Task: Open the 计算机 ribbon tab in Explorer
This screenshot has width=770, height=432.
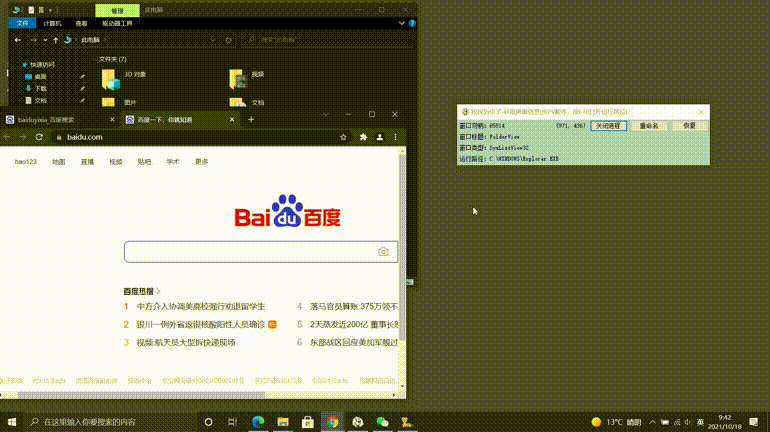Action: [52, 23]
